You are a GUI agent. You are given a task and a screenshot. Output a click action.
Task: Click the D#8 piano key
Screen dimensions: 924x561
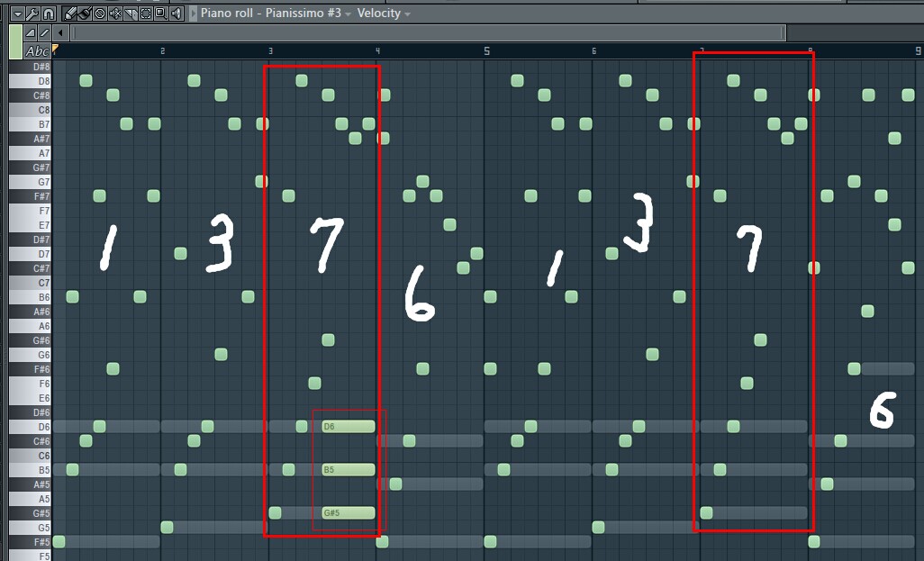coord(31,67)
